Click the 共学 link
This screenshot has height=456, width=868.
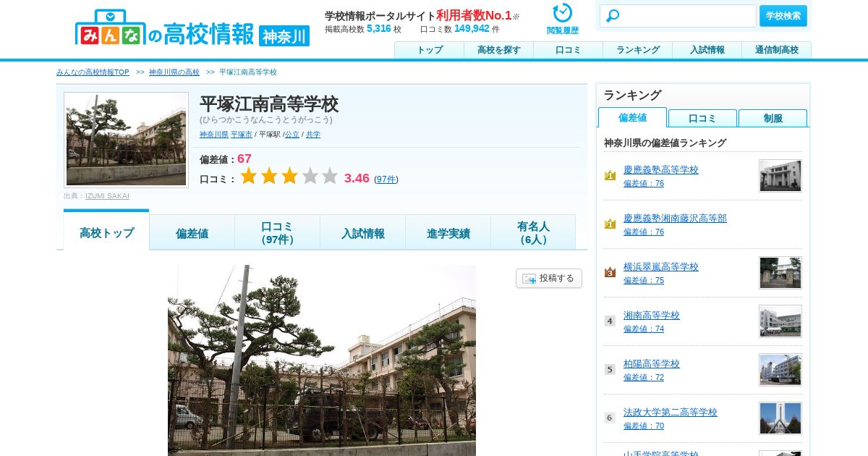[313, 135]
